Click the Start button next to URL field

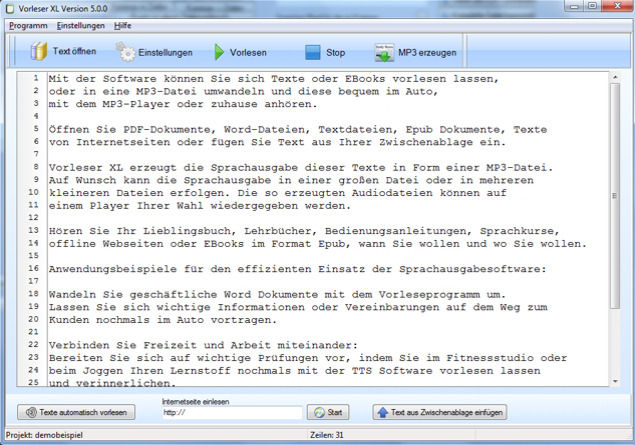pyautogui.click(x=328, y=413)
